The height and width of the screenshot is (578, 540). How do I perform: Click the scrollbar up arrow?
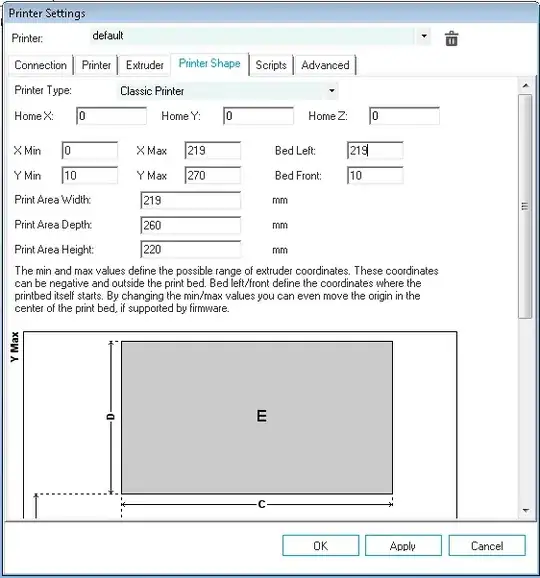click(x=525, y=86)
